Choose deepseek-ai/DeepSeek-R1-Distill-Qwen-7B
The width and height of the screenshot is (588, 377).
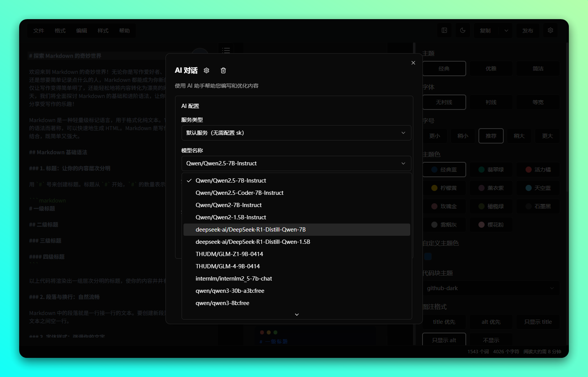[297, 230]
